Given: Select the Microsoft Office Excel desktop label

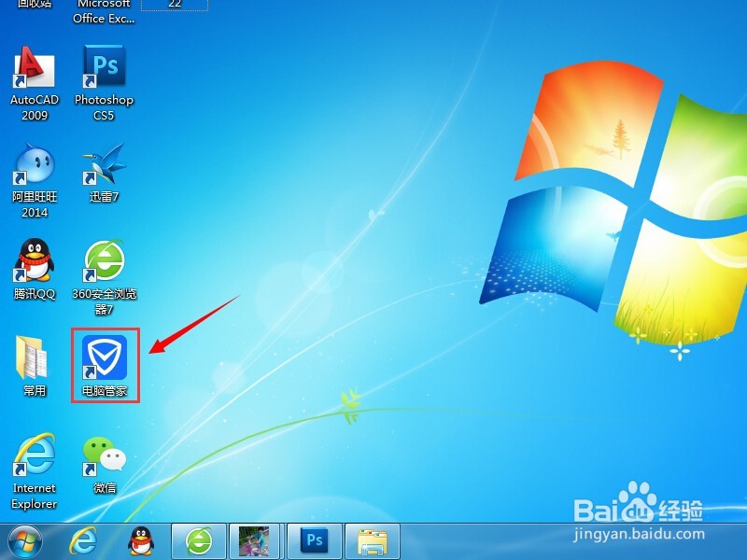Looking at the screenshot, I should click(104, 11).
